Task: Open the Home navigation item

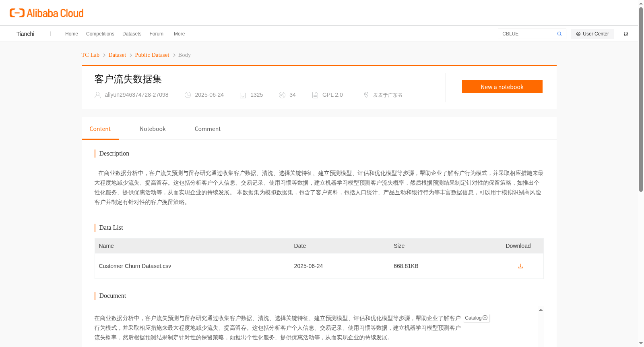Action: [x=72, y=34]
